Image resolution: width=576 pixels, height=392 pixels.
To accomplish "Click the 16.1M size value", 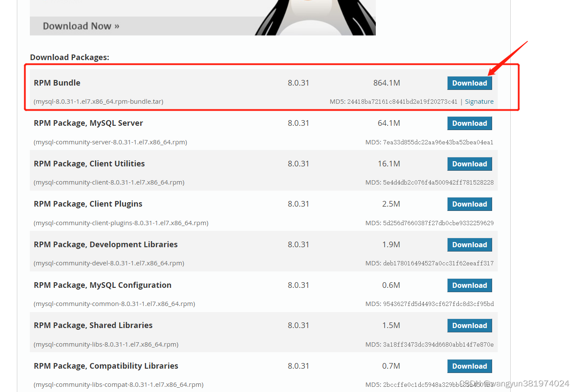I will coord(389,164).
